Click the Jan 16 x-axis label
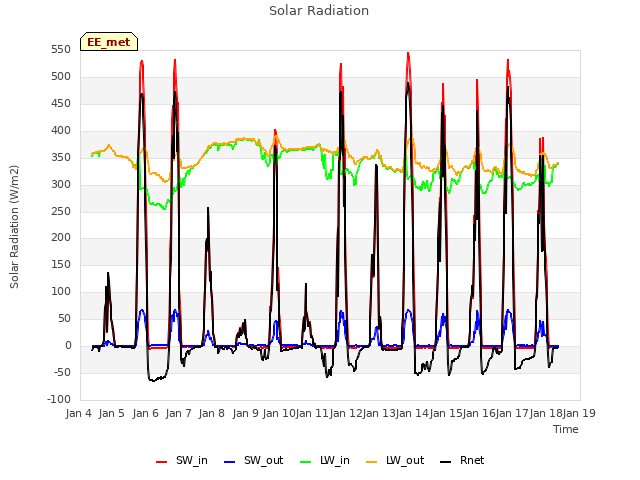 (x=479, y=413)
